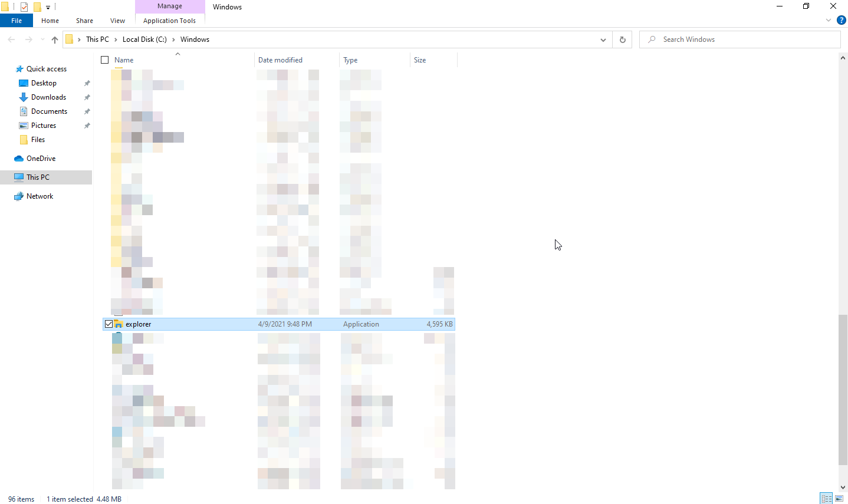The image size is (848, 504).
Task: Click the pin icon next to Downloads
Action: point(87,97)
